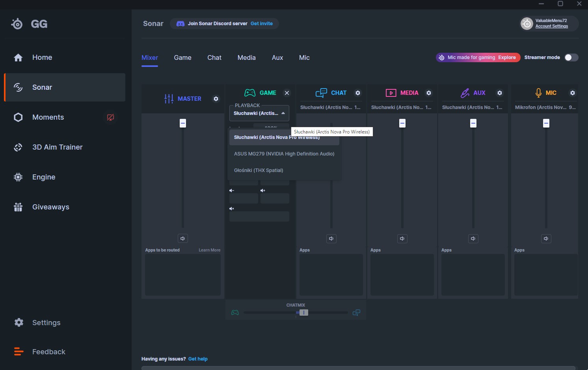Select ASUS MG279 NVIDIA audio output
588x370 pixels.
pos(284,154)
